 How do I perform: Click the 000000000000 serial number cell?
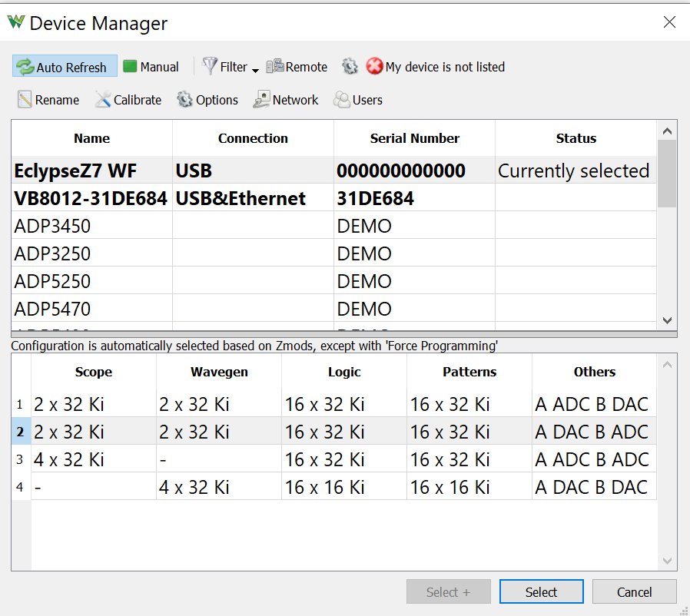click(414, 171)
